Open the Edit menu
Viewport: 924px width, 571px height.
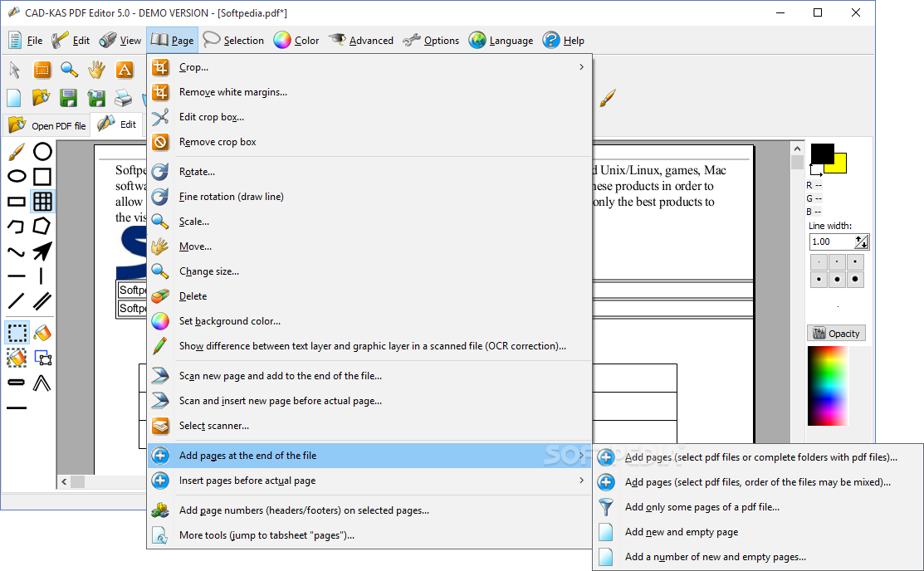click(x=71, y=41)
